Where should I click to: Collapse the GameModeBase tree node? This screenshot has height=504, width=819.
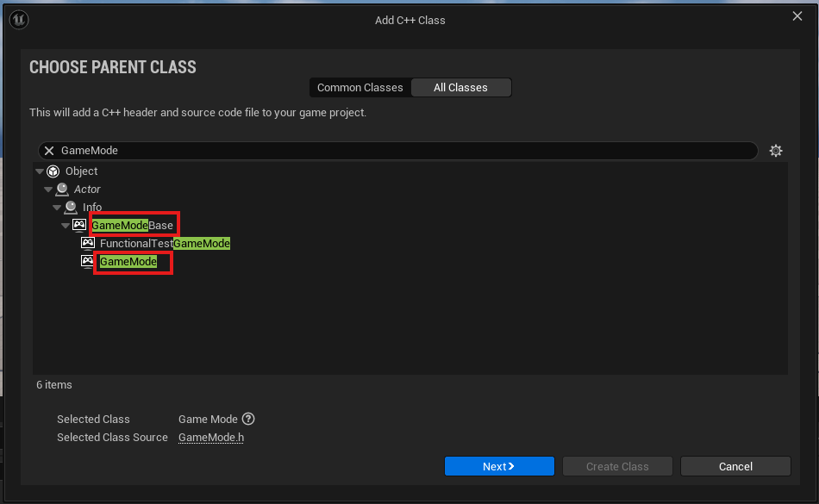coord(66,226)
